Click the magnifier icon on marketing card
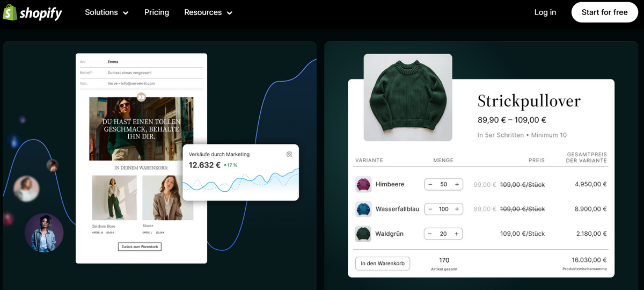 pyautogui.click(x=289, y=154)
